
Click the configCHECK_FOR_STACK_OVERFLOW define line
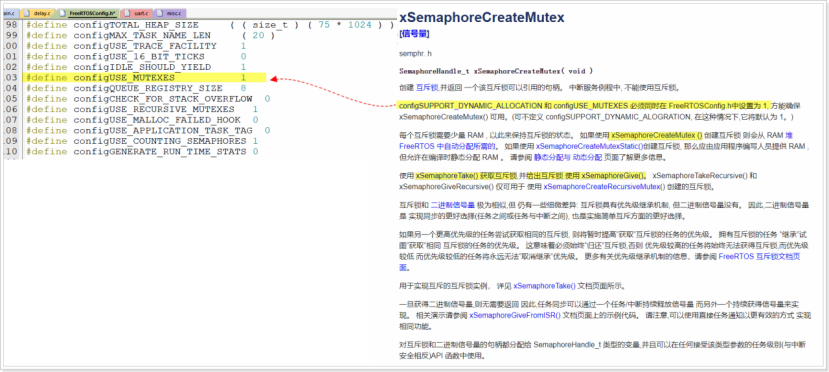click(x=148, y=99)
